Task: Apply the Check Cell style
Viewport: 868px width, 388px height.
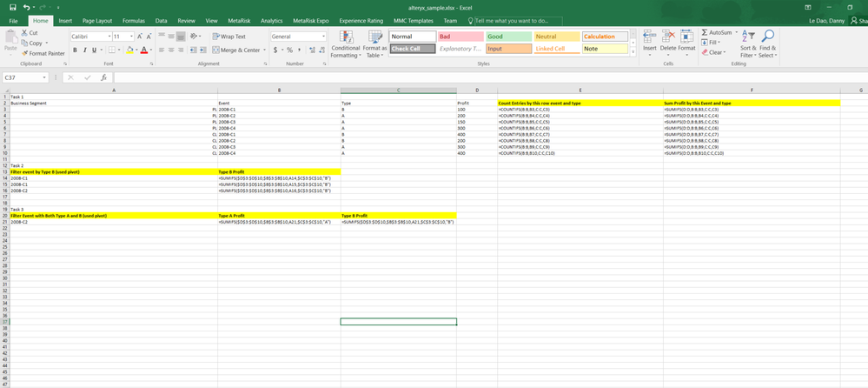Action: [413, 49]
